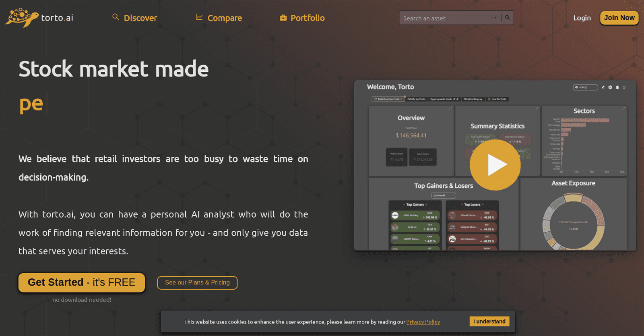644x336 pixels.
Task: Click the 'We believe that retail investors' paragraph
Action: (x=163, y=168)
